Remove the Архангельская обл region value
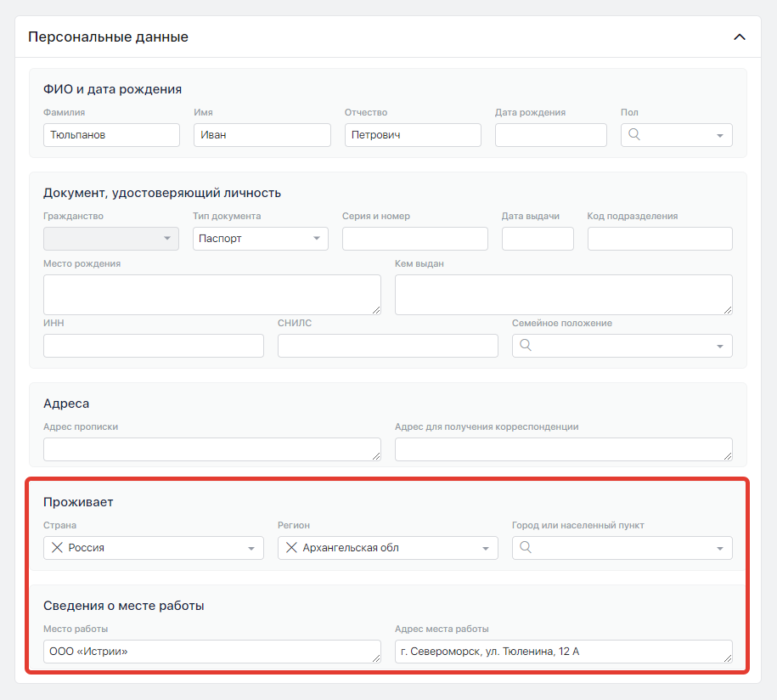Screen dimensions: 777x700 [291, 548]
